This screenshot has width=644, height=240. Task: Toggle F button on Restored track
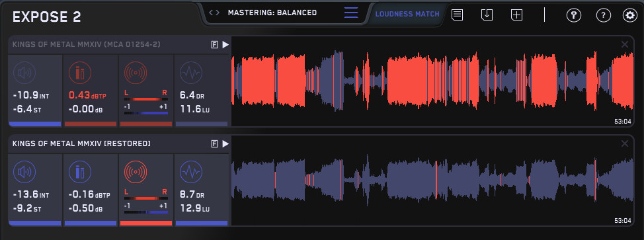214,144
